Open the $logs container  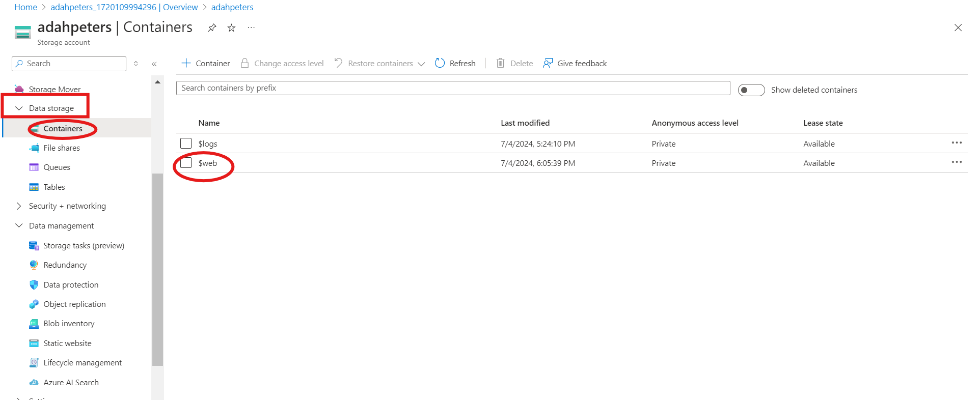coord(208,144)
